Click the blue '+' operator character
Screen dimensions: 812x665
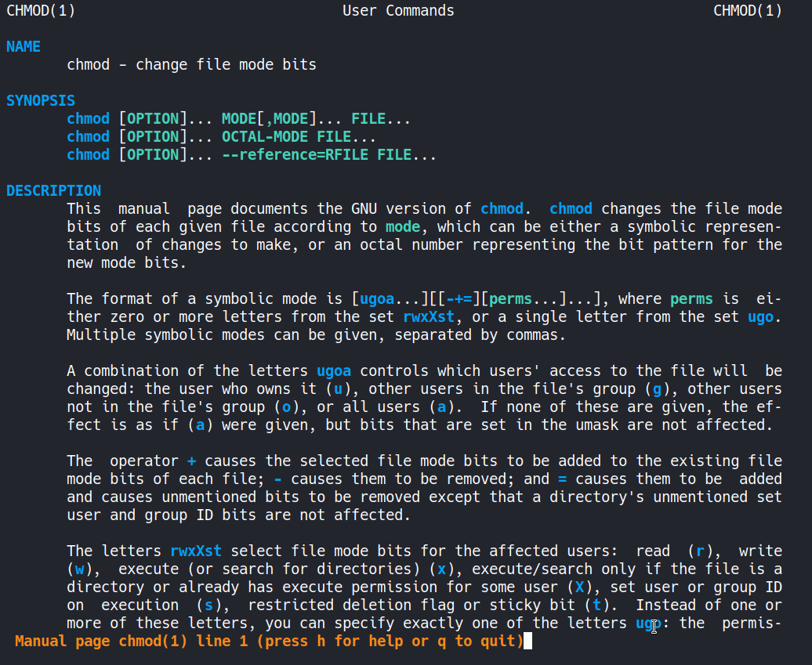click(x=191, y=461)
